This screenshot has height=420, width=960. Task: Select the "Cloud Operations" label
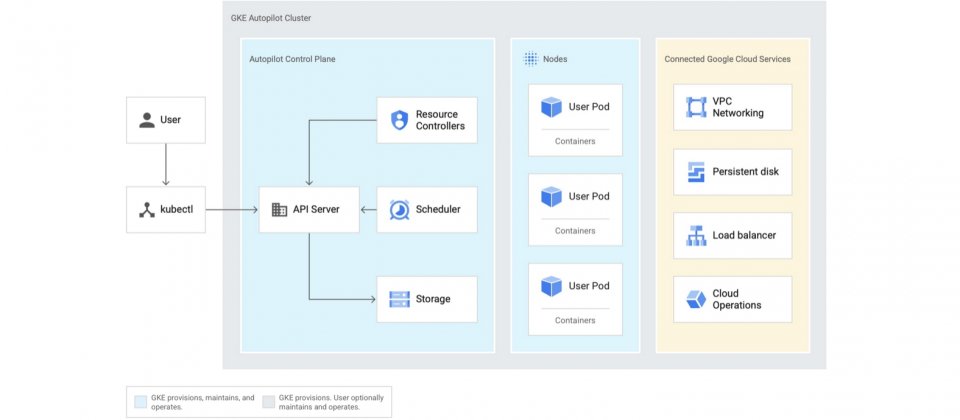[x=737, y=299]
